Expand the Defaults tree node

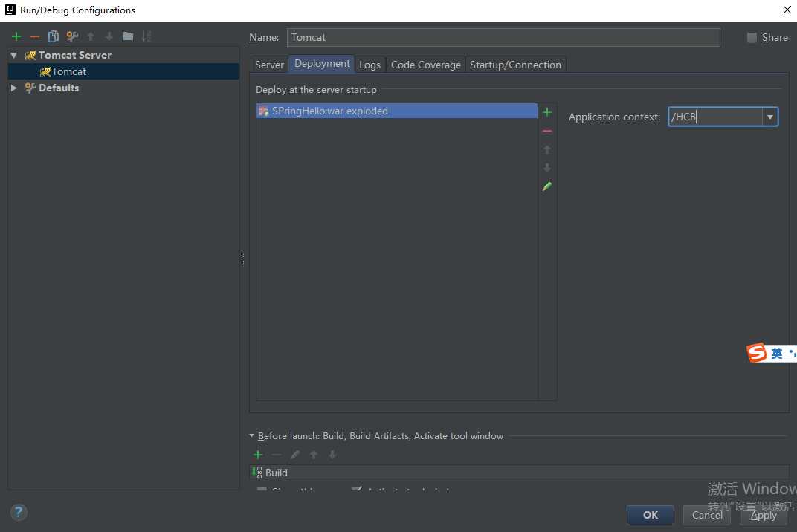pos(14,88)
